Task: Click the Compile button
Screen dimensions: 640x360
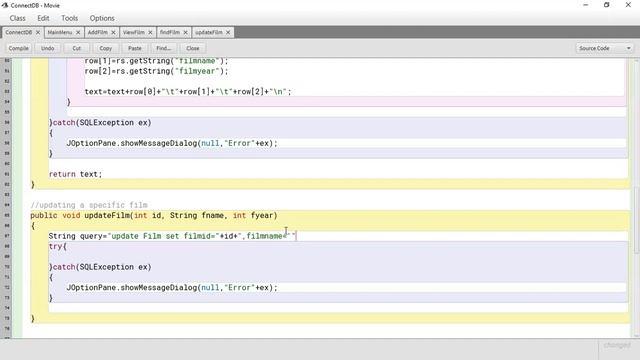Action: (19, 48)
